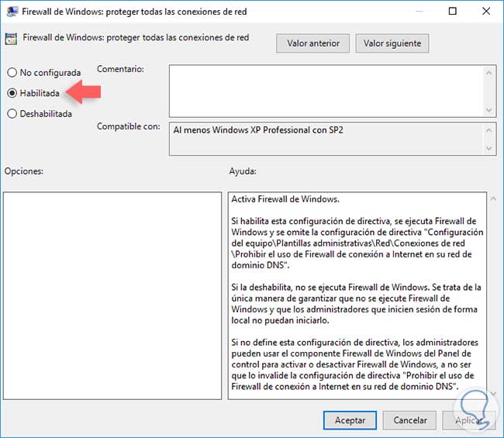Screen dimensions: 504x438
Task: Go to Valor siguiente setting
Action: pyautogui.click(x=392, y=43)
